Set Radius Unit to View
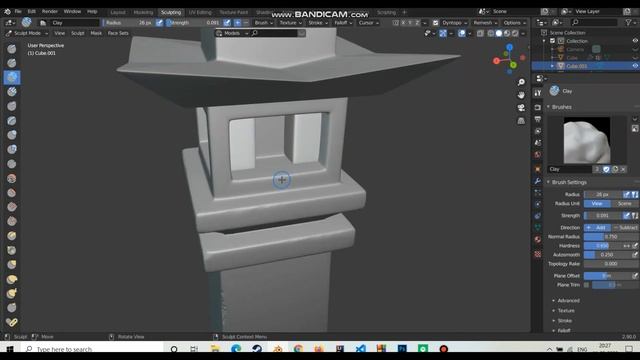This screenshot has width=640, height=360. 597,203
